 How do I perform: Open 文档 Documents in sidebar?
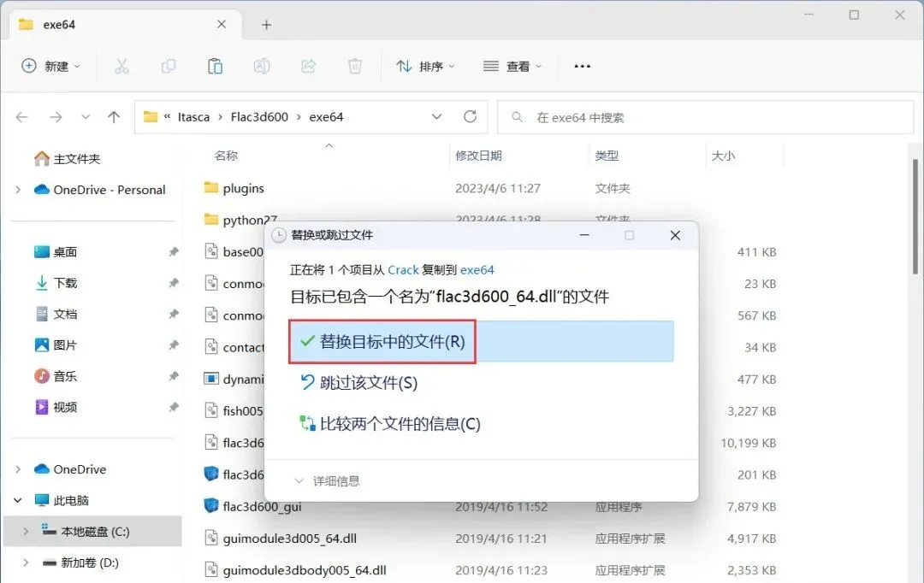pyautogui.click(x=56, y=314)
